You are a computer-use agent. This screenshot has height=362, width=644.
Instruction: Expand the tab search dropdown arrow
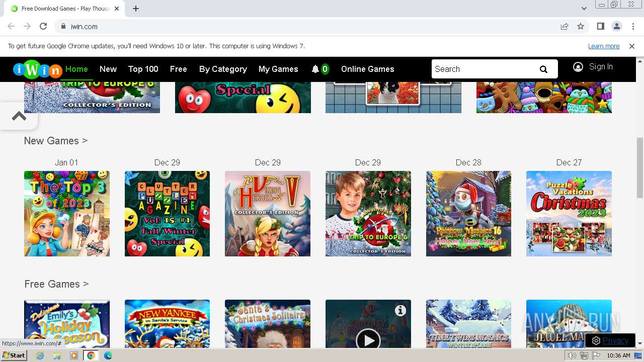(584, 9)
